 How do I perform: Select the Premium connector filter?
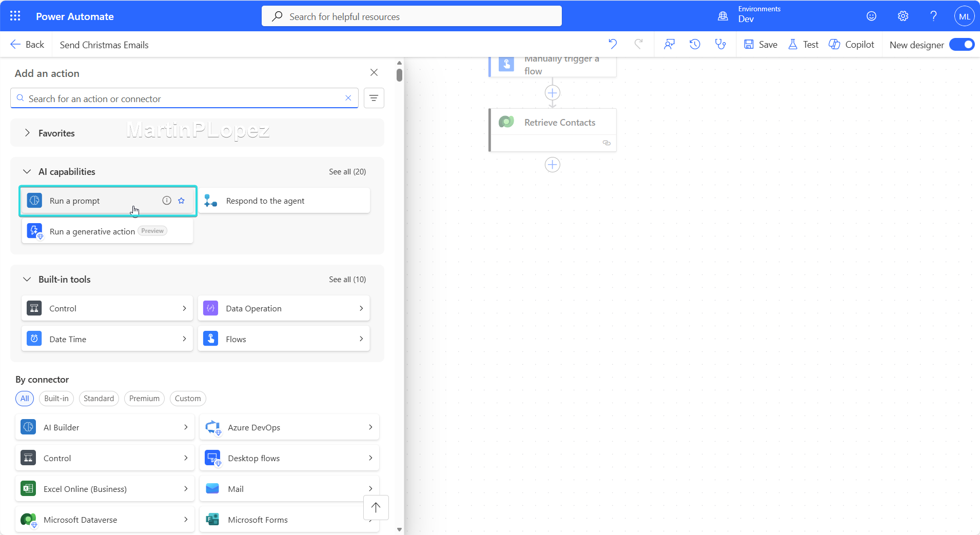click(x=144, y=399)
